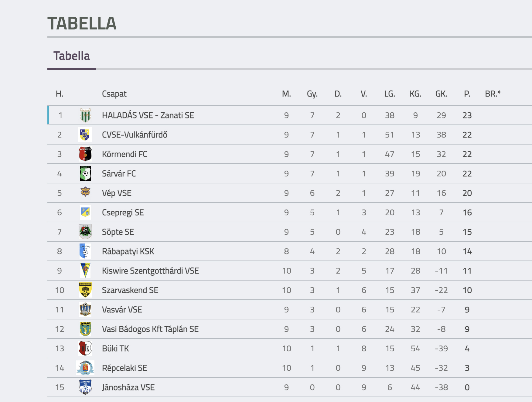
Task: Select the Répcelaki SE round emblem
Action: (x=85, y=368)
